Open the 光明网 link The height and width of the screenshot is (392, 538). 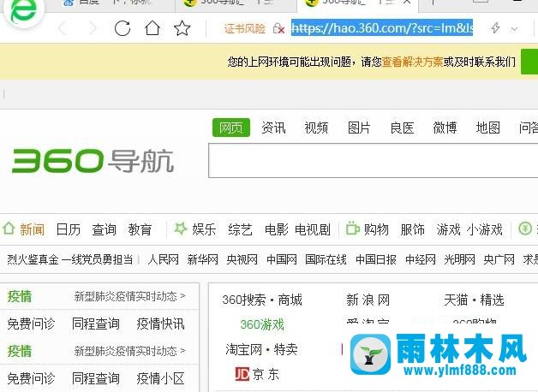459,259
